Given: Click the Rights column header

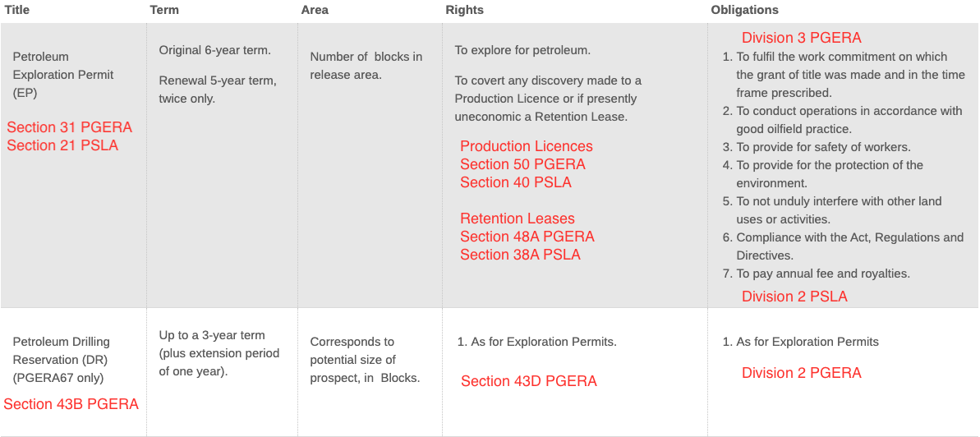Looking at the screenshot, I should (464, 10).
